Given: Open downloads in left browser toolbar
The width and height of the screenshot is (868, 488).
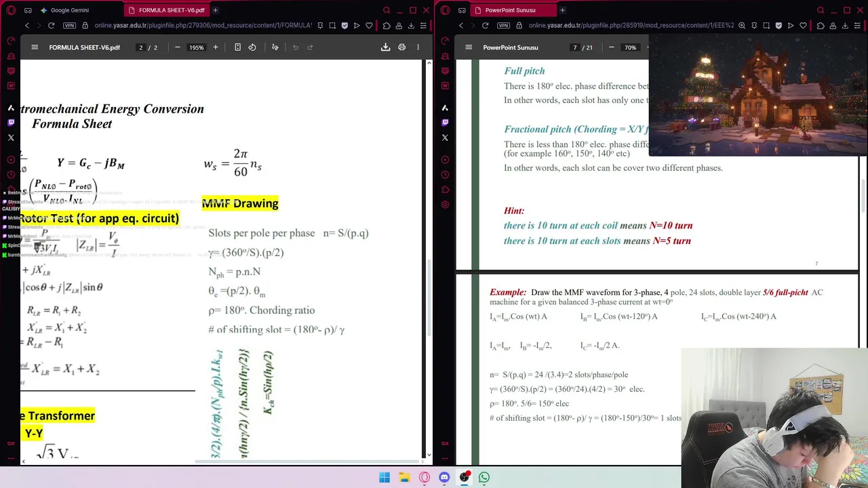Looking at the screenshot, I should pyautogui.click(x=410, y=26).
